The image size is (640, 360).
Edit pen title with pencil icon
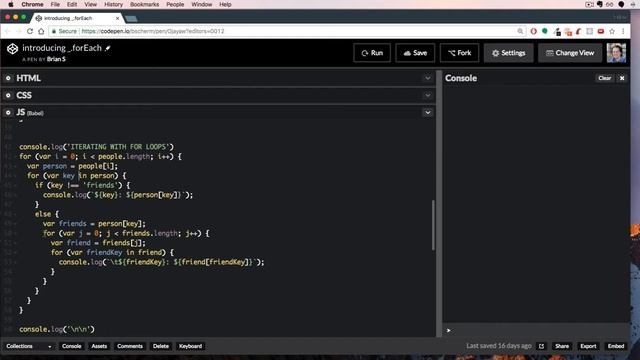pos(108,48)
